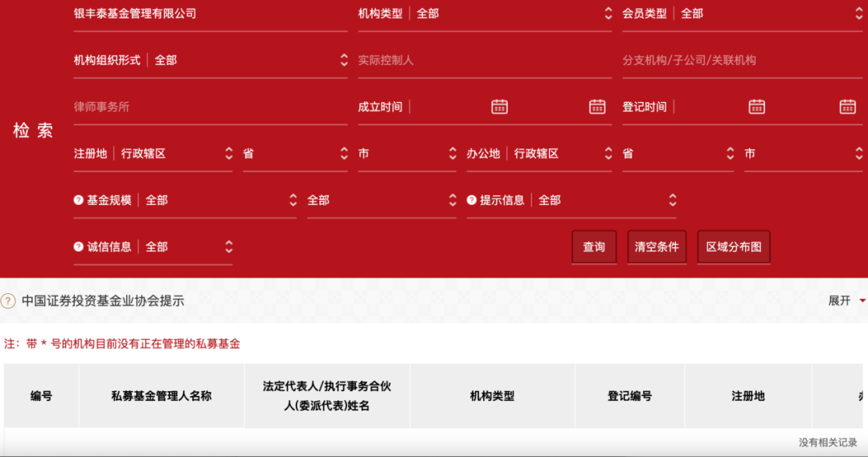Click the 私募基金管理人名称 column header
This screenshot has height=457, width=868.
click(162, 396)
